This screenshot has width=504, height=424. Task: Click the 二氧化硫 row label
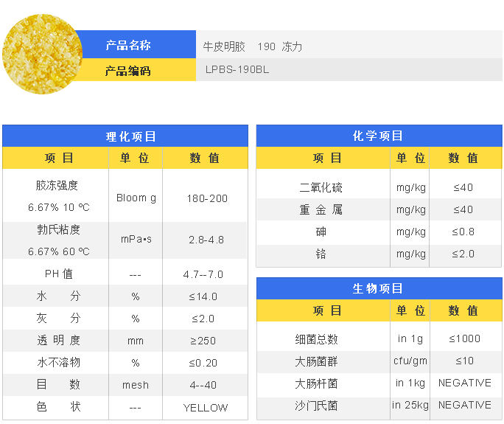click(321, 187)
